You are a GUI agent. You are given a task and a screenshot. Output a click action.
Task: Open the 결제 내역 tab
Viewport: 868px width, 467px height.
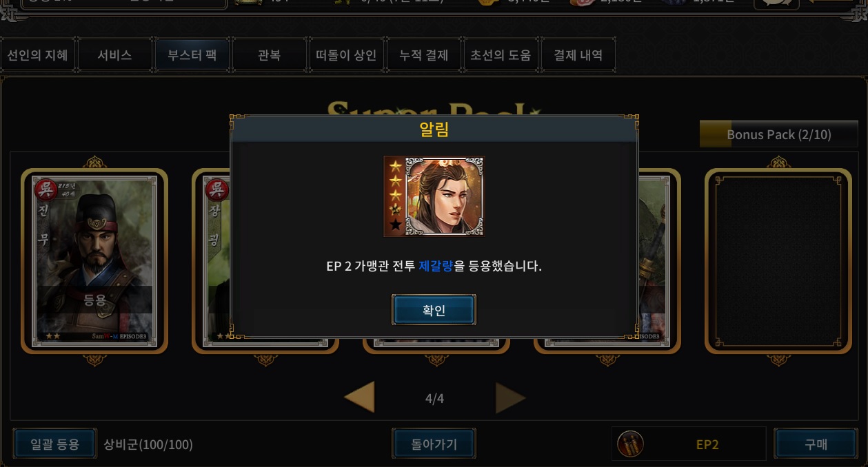coord(578,55)
